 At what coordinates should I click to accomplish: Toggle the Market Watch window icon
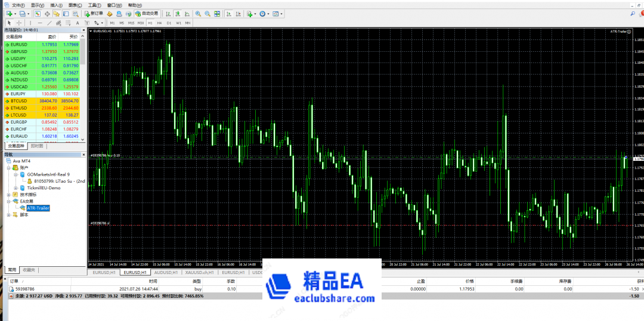[x=37, y=14]
